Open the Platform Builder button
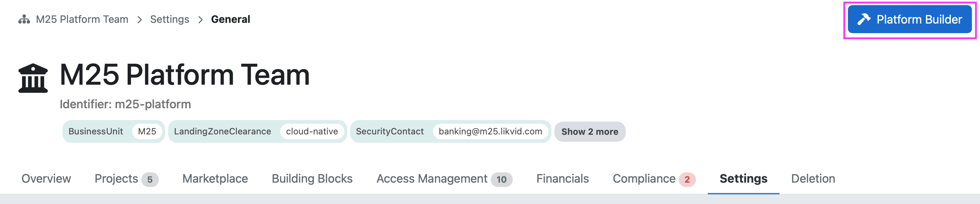The image size is (980, 204). coord(910,20)
